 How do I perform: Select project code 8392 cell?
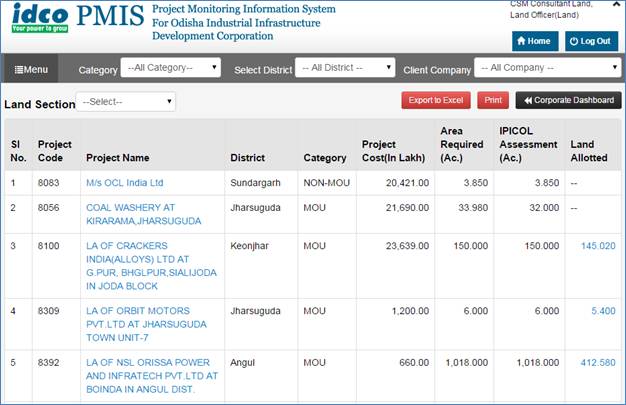coord(48,363)
